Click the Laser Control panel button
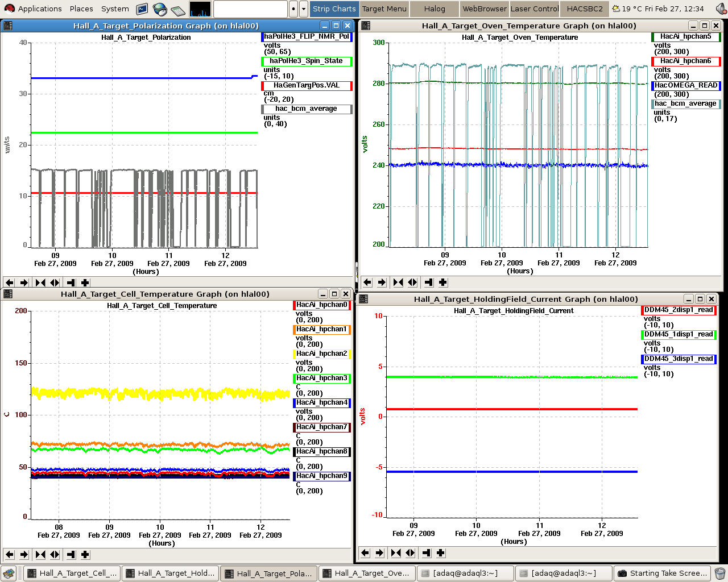 (535, 9)
